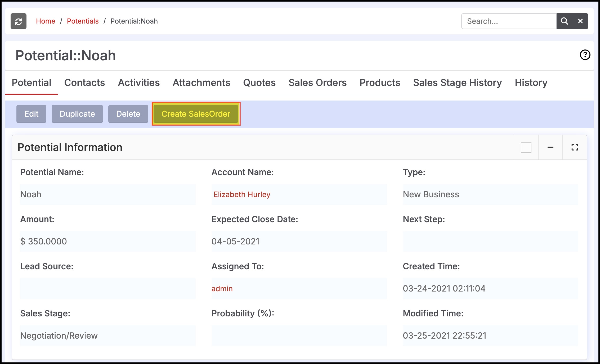
Task: Click the Potential Name value Noah
Action: tap(31, 194)
